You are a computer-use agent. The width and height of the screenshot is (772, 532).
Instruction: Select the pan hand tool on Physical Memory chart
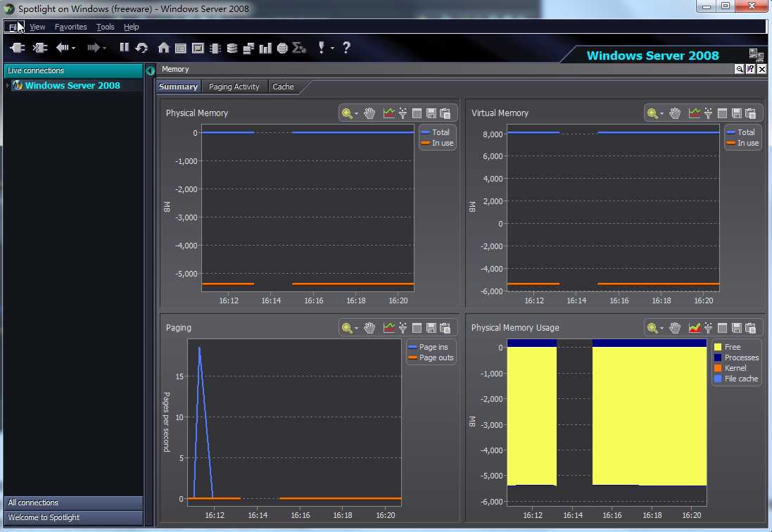pos(369,114)
